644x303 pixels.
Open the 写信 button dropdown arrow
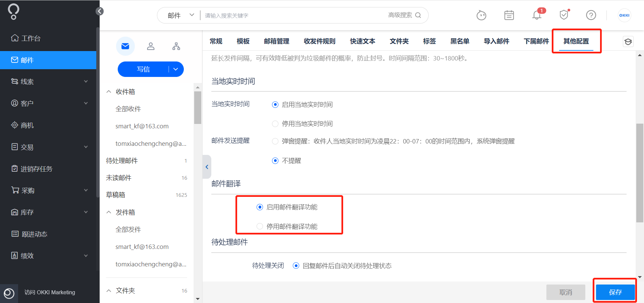176,69
